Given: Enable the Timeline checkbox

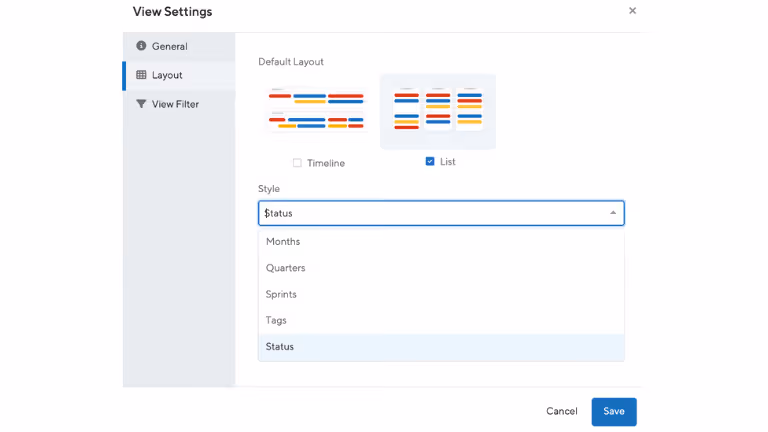Looking at the screenshot, I should point(297,163).
